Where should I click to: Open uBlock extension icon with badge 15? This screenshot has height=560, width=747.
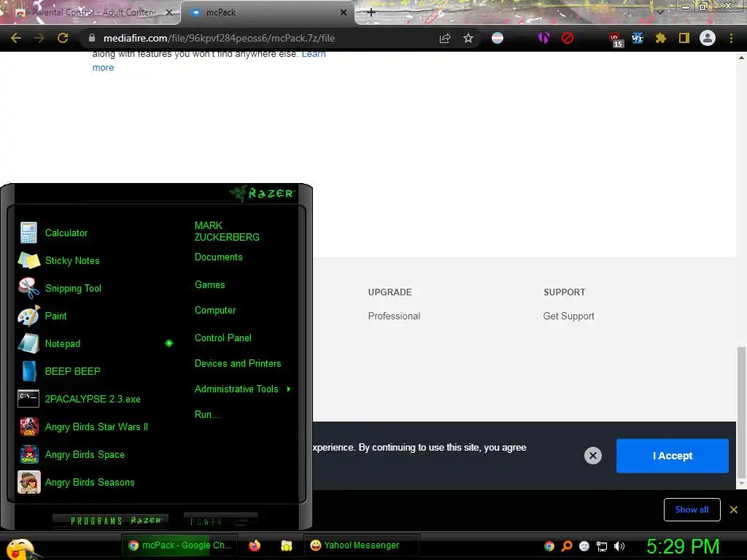click(x=615, y=39)
